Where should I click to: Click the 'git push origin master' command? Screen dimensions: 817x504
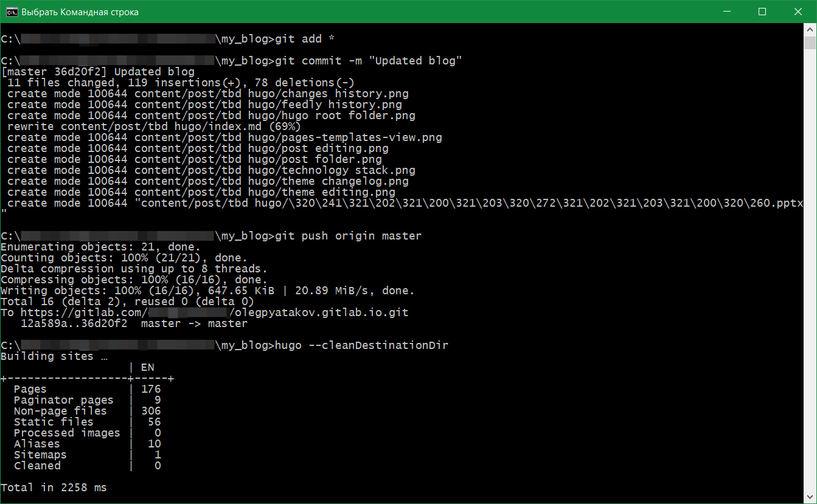click(348, 236)
